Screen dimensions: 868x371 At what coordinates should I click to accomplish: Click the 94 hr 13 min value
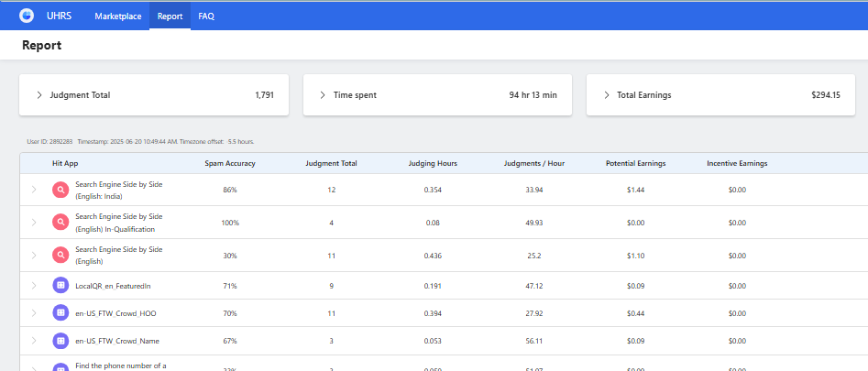pyautogui.click(x=533, y=95)
